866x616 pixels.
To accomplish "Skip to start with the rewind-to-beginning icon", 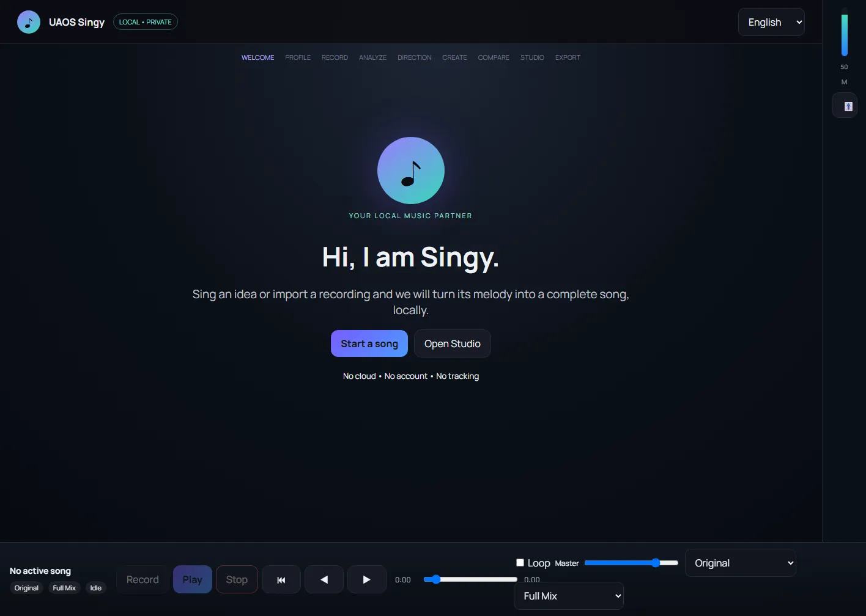I will pyautogui.click(x=281, y=579).
